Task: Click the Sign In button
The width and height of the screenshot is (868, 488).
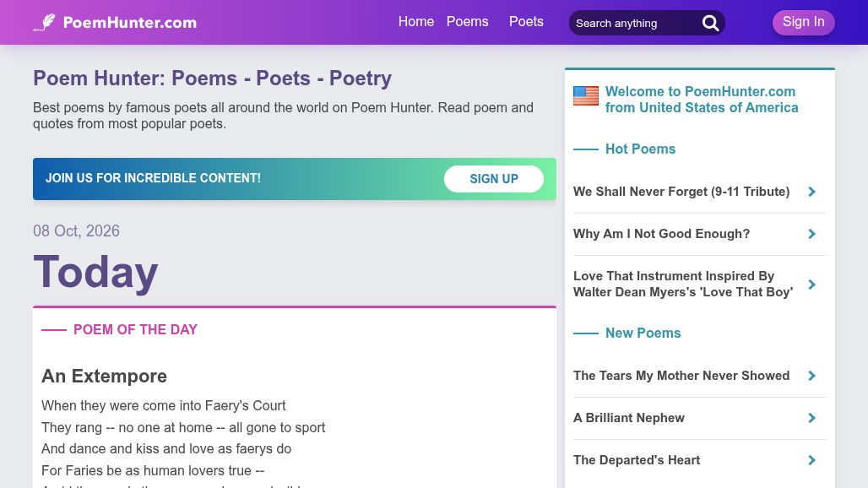Action: 804,22
